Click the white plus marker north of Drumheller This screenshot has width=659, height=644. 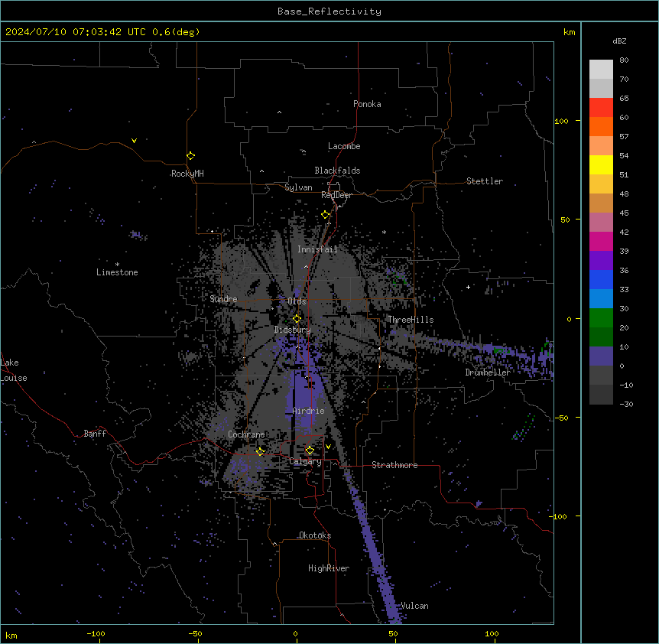468,287
